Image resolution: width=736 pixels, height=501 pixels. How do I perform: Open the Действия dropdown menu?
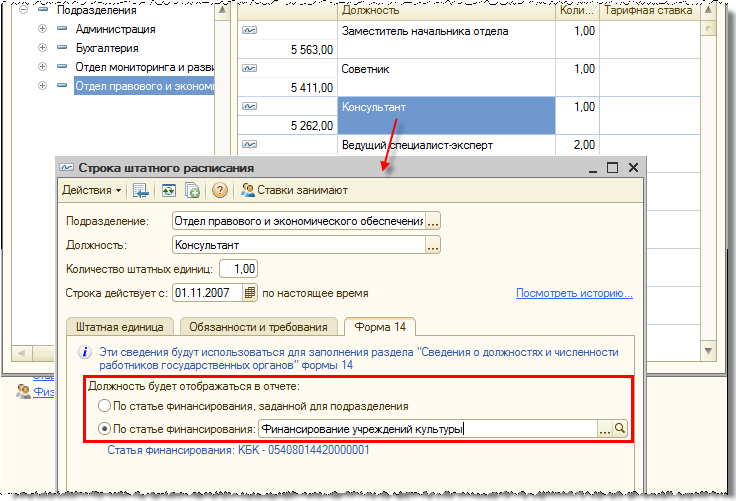pos(91,190)
